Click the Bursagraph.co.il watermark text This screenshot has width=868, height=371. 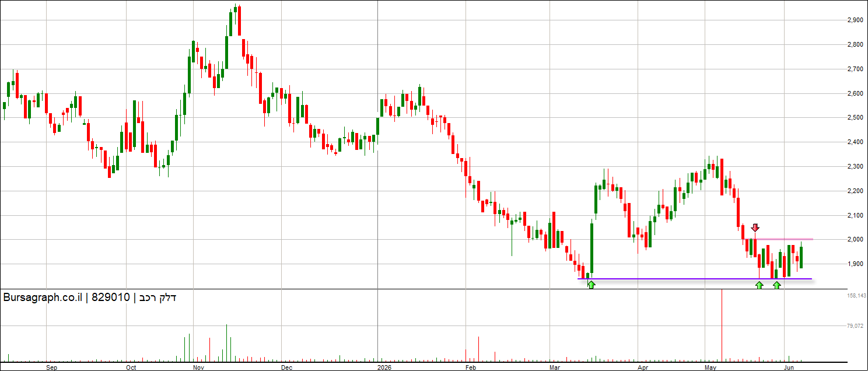pyautogui.click(x=43, y=297)
